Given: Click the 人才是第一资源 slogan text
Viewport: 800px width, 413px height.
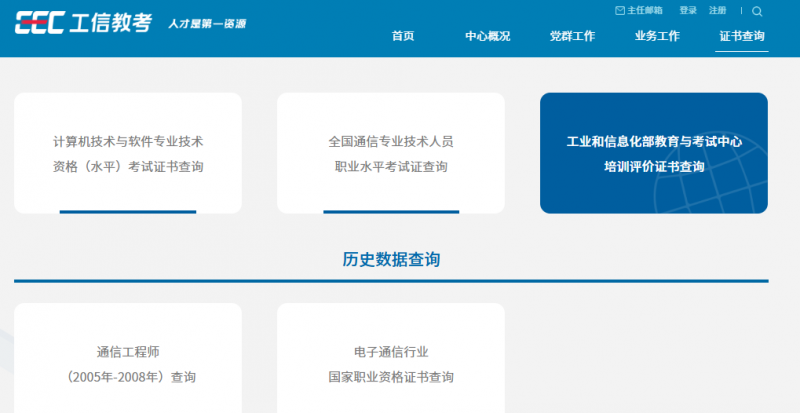Looking at the screenshot, I should (207, 24).
